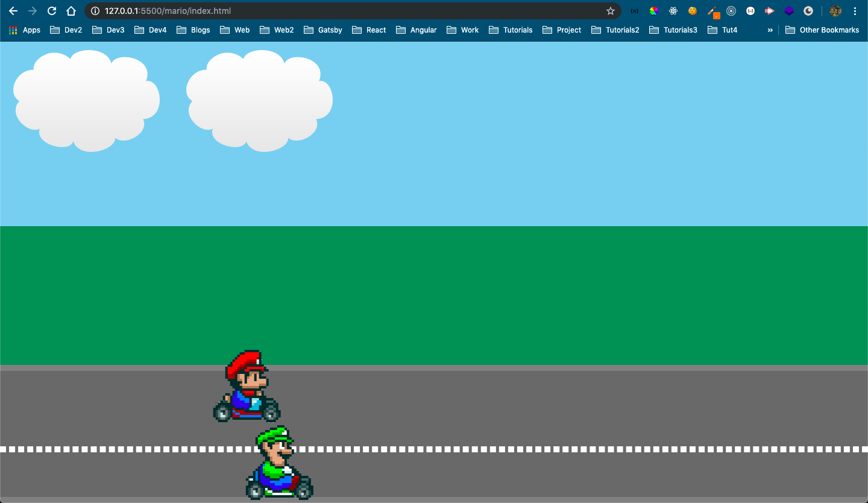This screenshot has height=503, width=868.
Task: Open the Dev4 bookmarks folder
Action: [151, 30]
